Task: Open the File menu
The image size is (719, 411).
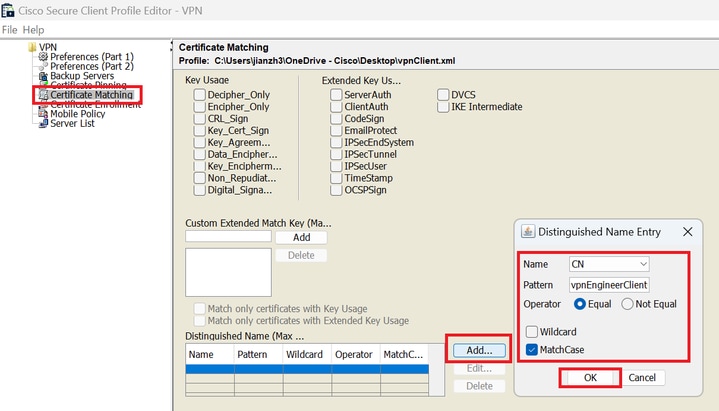Action: coord(9,30)
